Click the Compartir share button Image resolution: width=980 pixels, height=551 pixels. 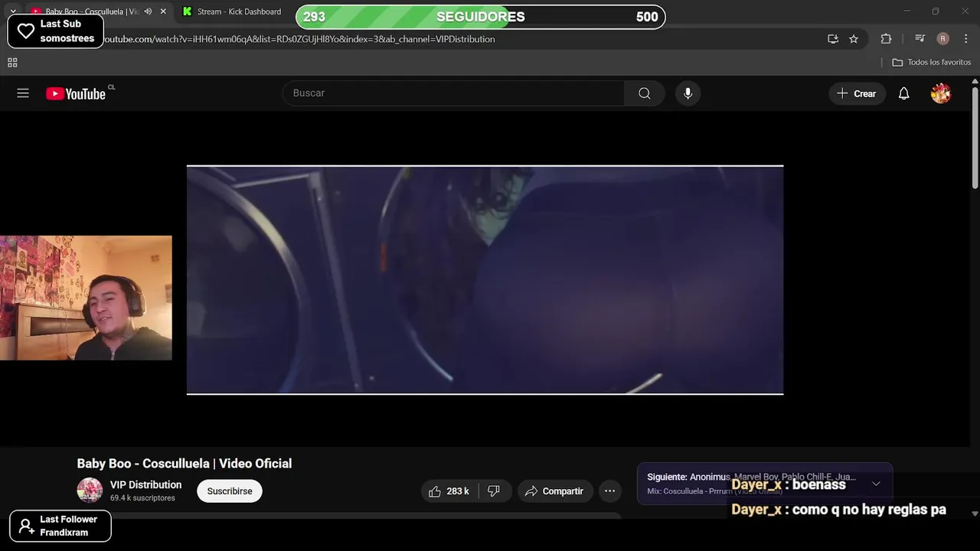[554, 491]
